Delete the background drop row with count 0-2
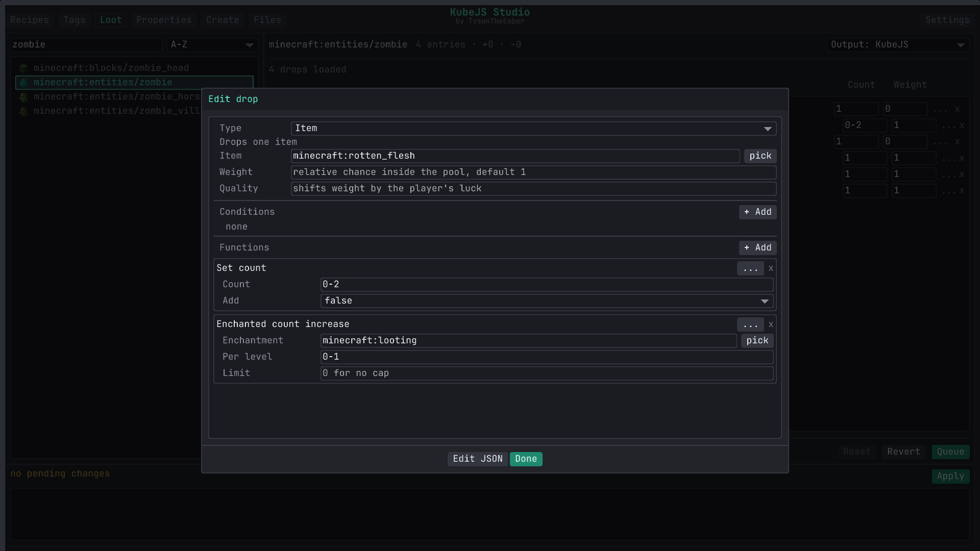The height and width of the screenshot is (551, 980). point(962,126)
